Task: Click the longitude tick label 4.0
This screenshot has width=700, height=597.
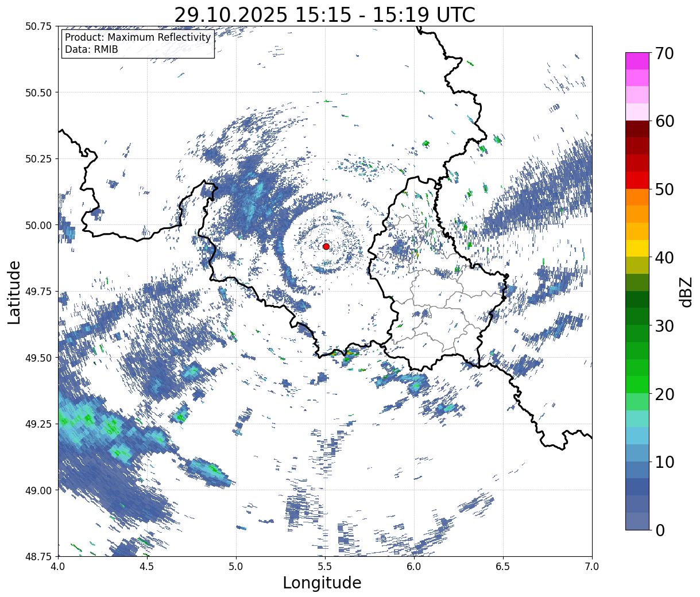Action: [58, 567]
